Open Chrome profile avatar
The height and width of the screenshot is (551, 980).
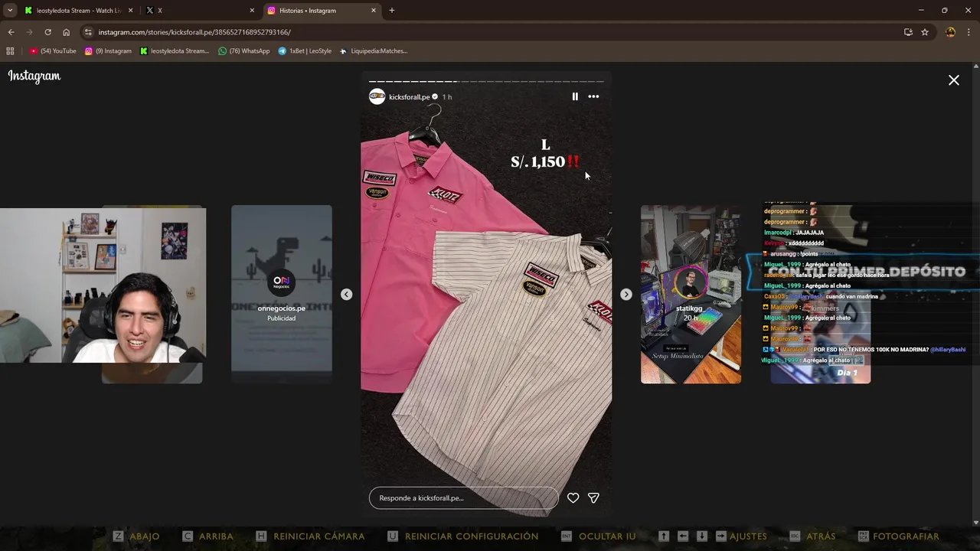coord(950,32)
